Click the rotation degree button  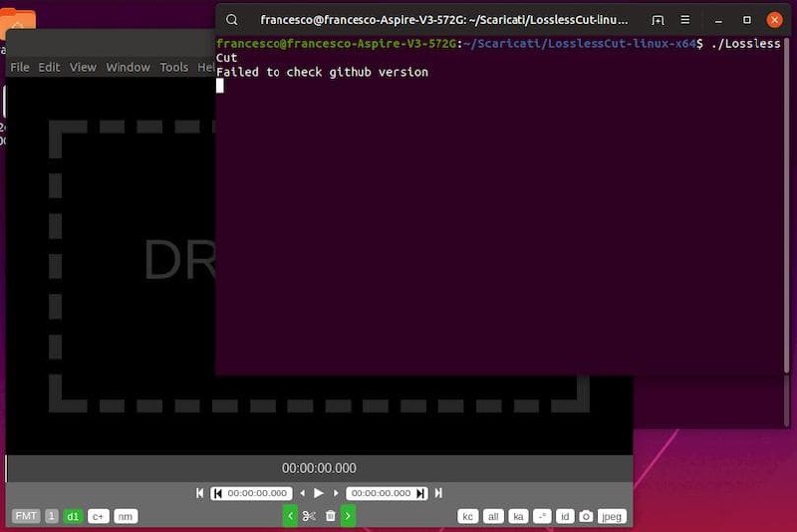point(542,516)
